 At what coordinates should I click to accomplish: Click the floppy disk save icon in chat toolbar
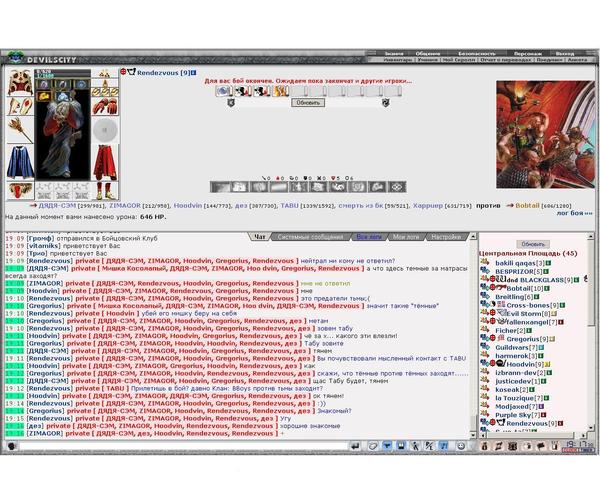[401, 446]
